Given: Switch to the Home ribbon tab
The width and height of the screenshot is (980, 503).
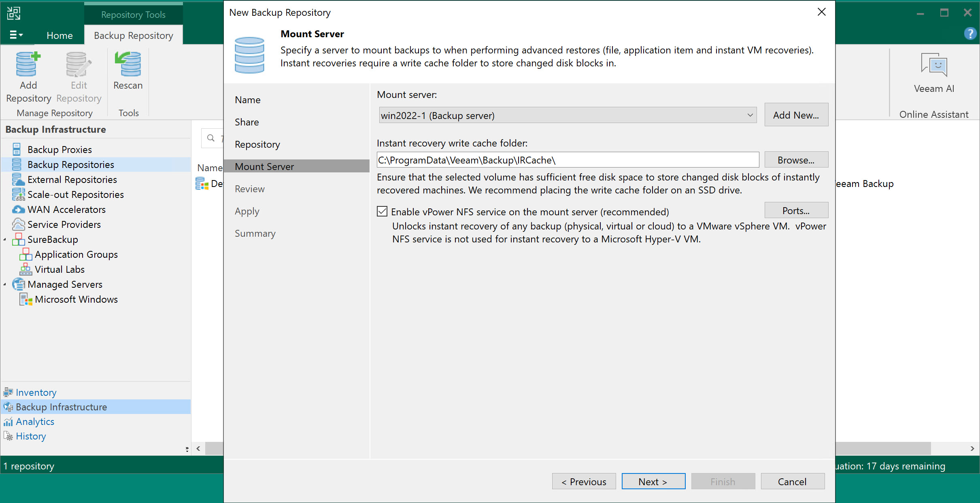Looking at the screenshot, I should (60, 35).
